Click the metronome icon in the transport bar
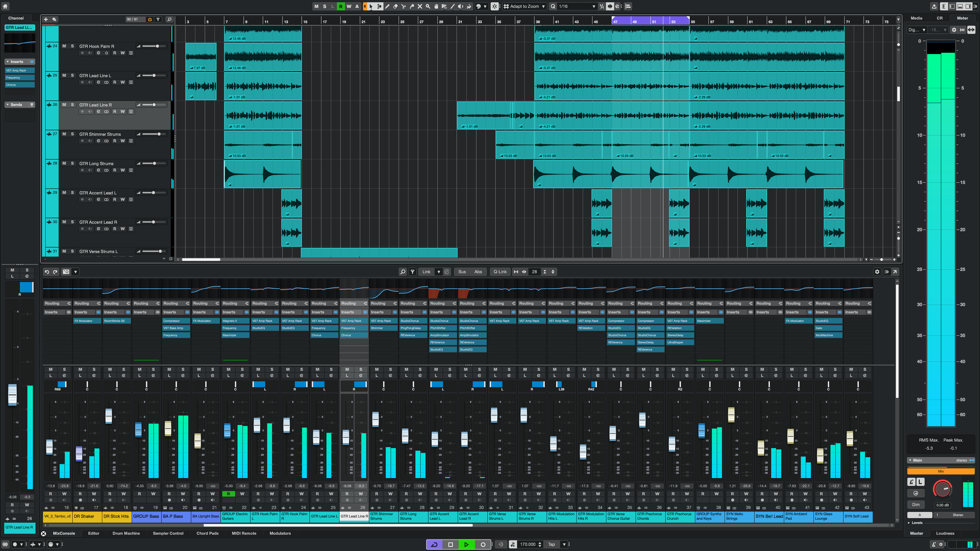Viewport: 980px width, 551px height. click(501, 544)
